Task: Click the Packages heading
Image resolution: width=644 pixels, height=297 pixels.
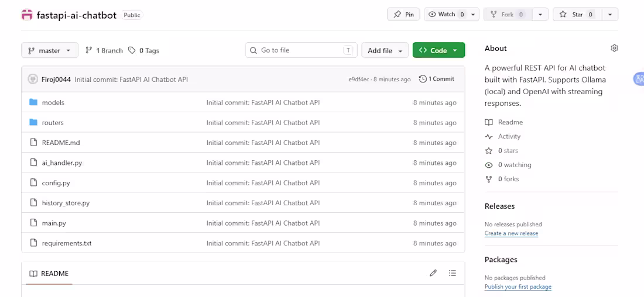Action: pos(501,259)
